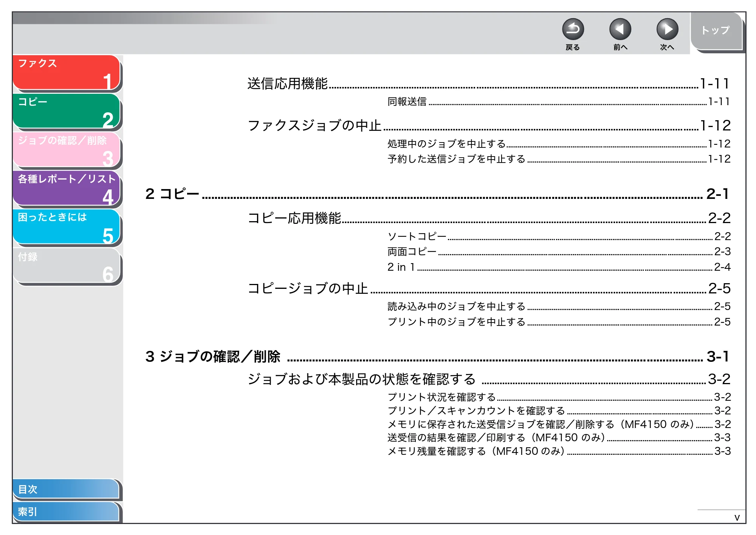Click page number 2-1 of the コピー chapter heading
Viewport: 756px width, 535px height.
point(717,194)
